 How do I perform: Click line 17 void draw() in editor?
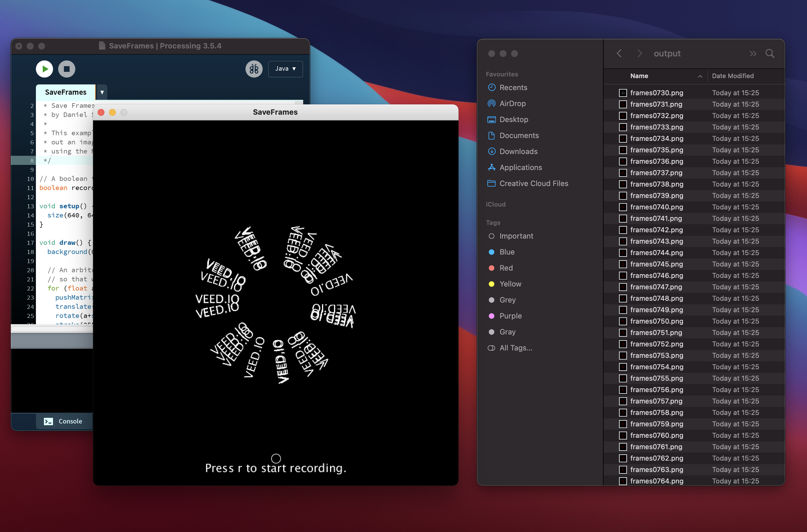coord(65,242)
